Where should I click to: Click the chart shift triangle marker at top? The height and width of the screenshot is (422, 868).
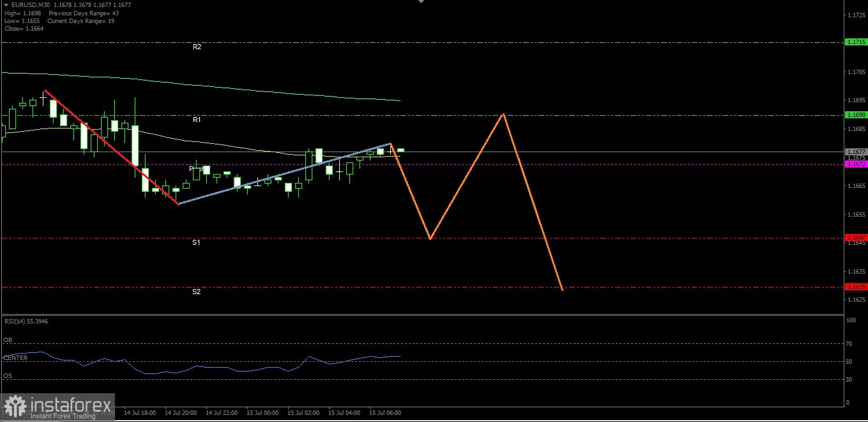(x=420, y=2)
